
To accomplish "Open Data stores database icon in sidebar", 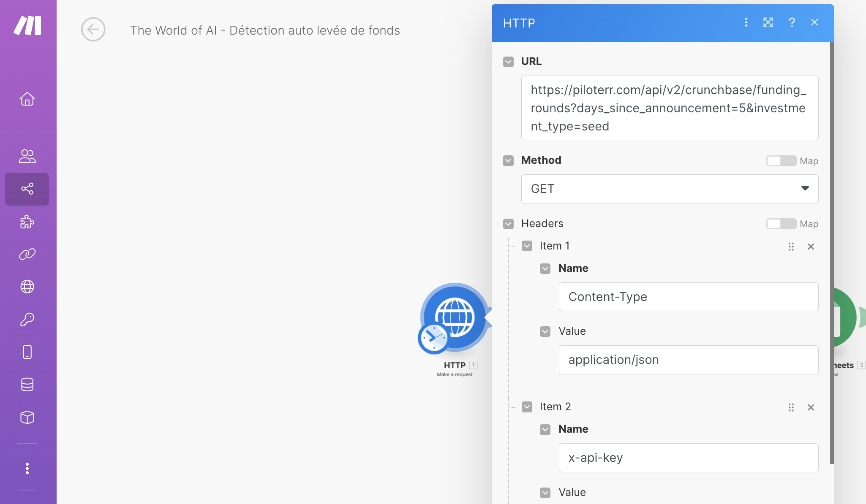I will pyautogui.click(x=27, y=385).
